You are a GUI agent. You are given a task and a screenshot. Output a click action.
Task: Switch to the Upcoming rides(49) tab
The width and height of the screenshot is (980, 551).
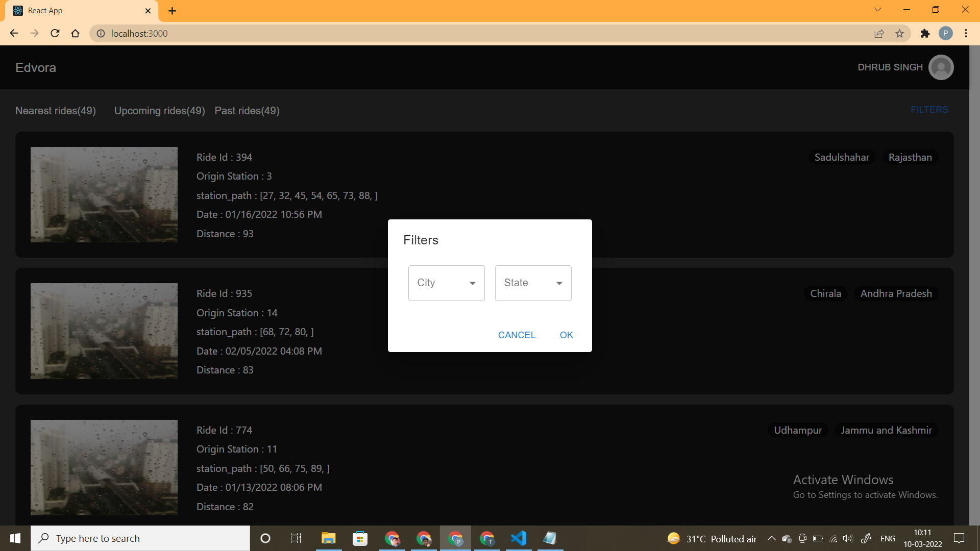click(x=159, y=111)
